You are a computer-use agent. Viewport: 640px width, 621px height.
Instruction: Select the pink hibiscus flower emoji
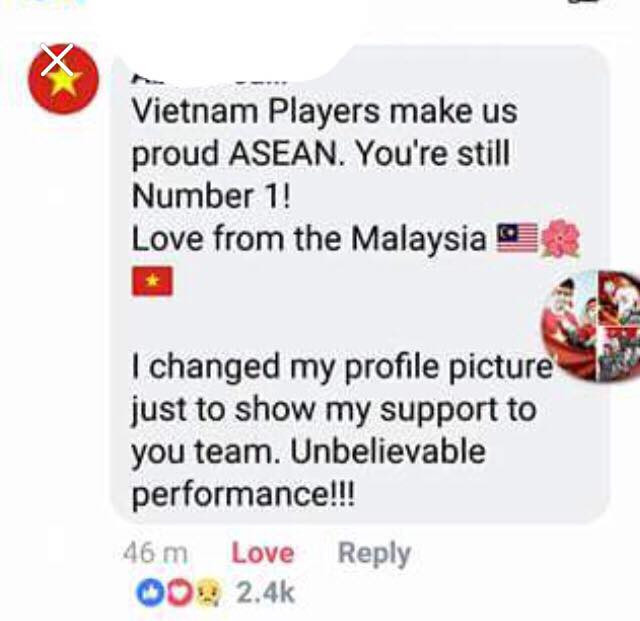561,238
